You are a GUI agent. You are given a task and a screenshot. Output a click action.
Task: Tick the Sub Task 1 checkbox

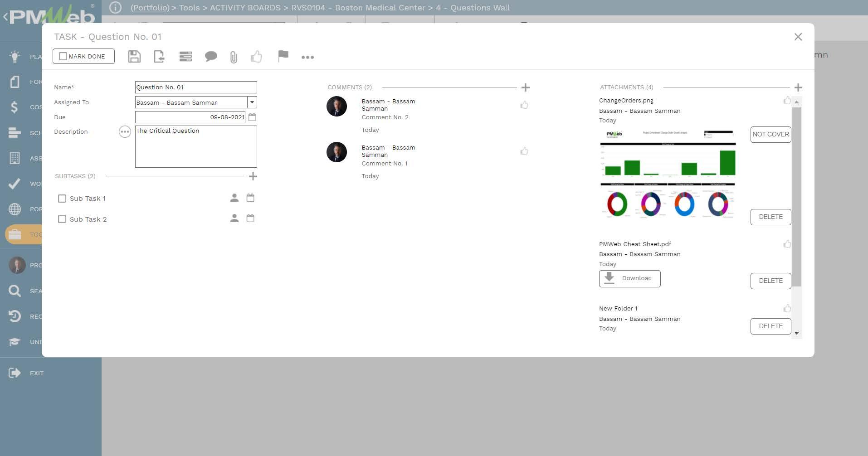[62, 199]
